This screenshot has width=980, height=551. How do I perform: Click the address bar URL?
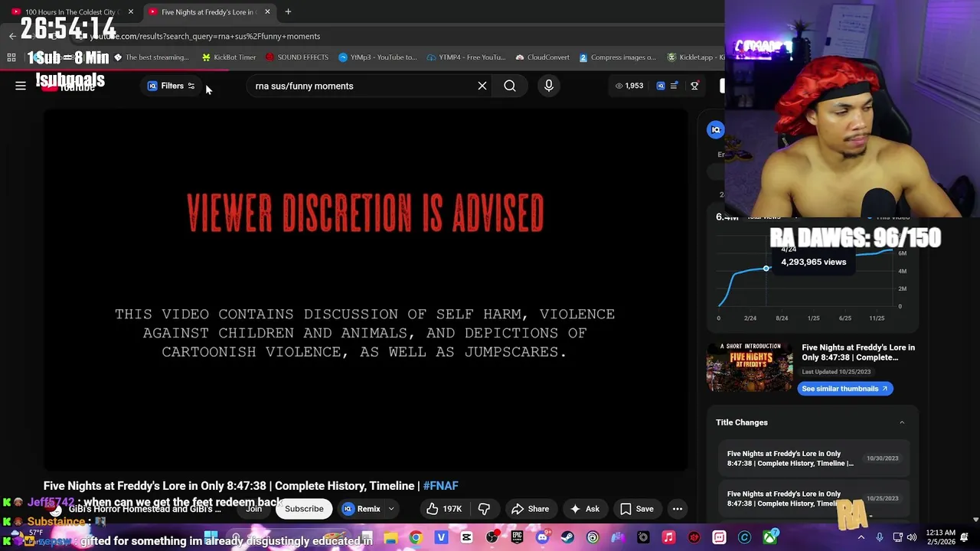pos(205,36)
